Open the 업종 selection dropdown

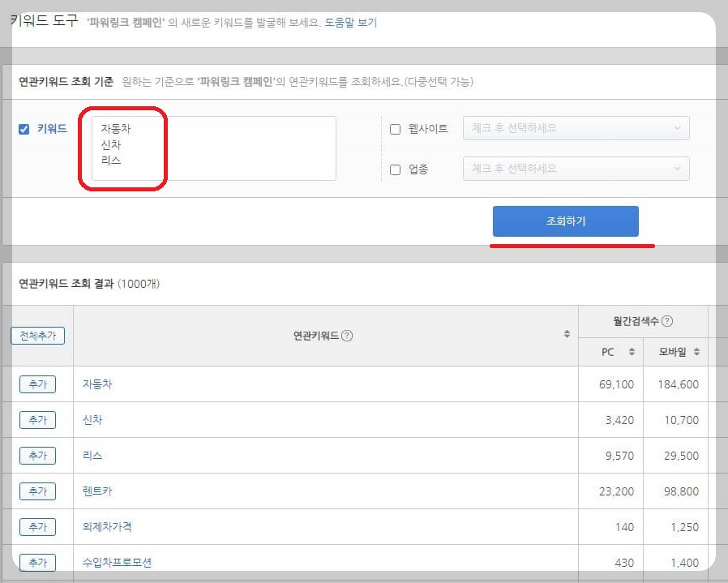tap(576, 168)
